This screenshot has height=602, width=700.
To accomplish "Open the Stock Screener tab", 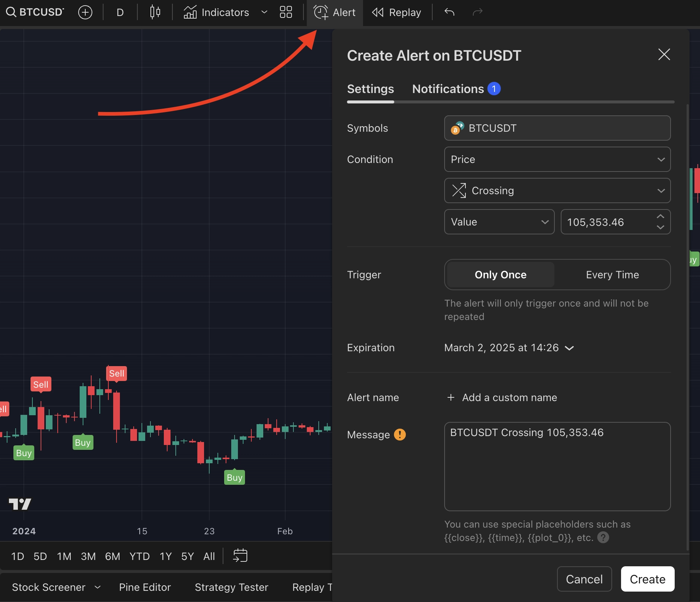I will click(48, 587).
